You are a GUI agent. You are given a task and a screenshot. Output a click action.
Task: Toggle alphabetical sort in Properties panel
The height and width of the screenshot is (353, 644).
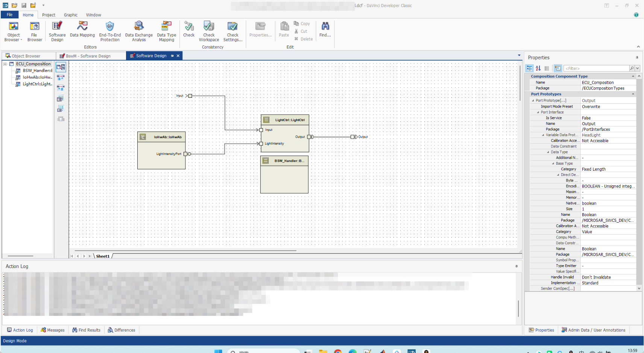[538, 68]
